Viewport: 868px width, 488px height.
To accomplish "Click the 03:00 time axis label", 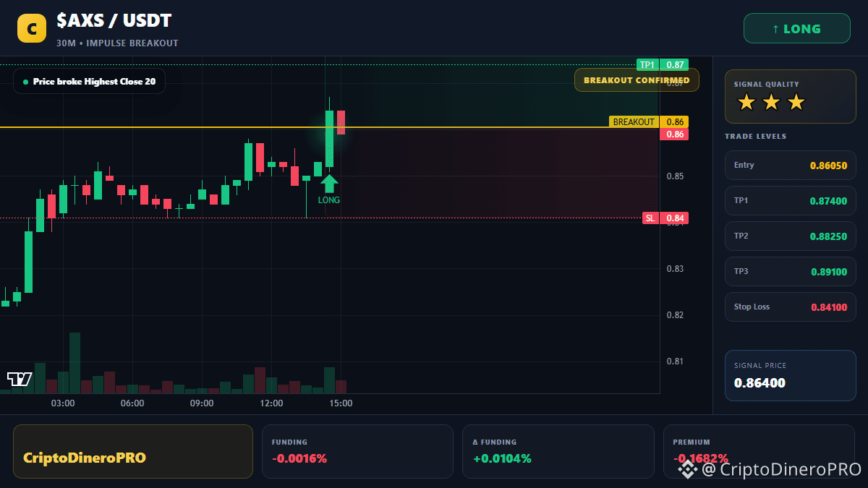I will pos(63,403).
